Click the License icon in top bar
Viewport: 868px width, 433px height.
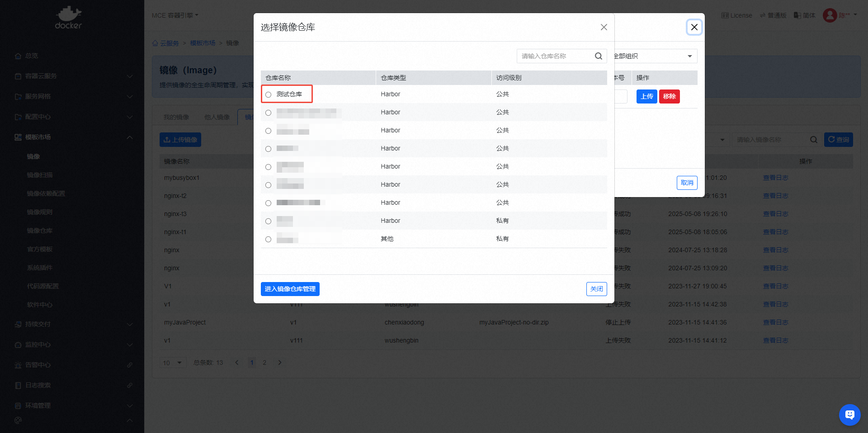(x=725, y=15)
